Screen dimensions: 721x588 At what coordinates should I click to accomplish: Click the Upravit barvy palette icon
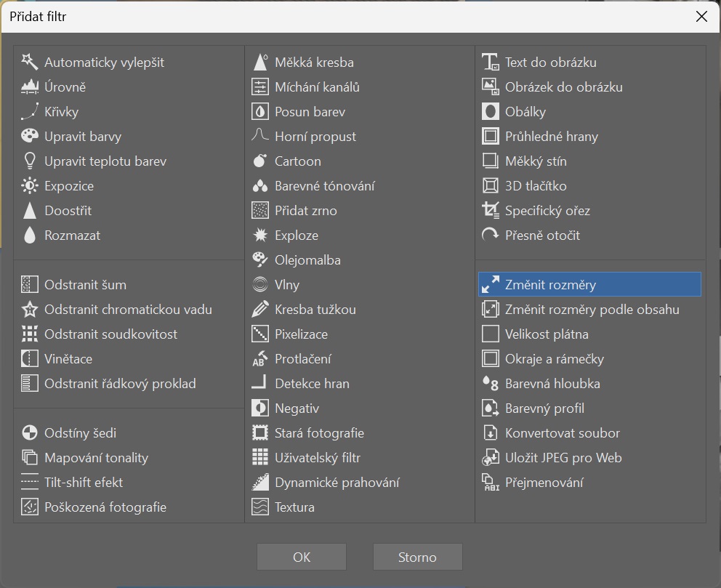(29, 137)
